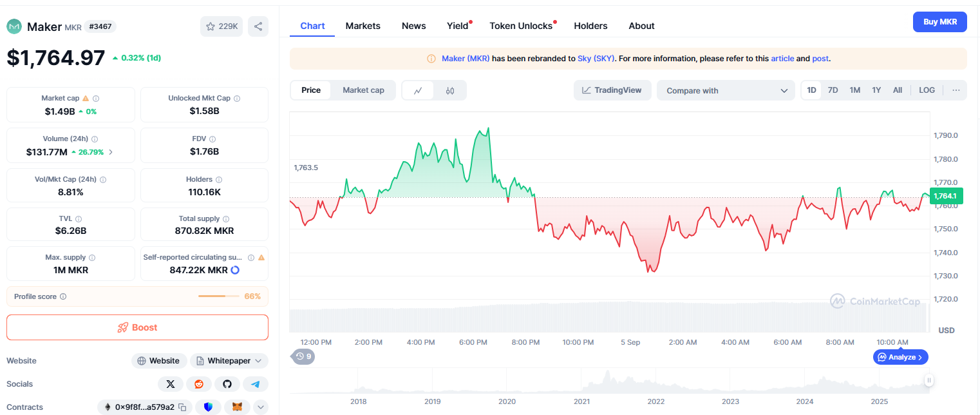The height and width of the screenshot is (415, 980).
Task: Open the News tab
Action: point(413,26)
